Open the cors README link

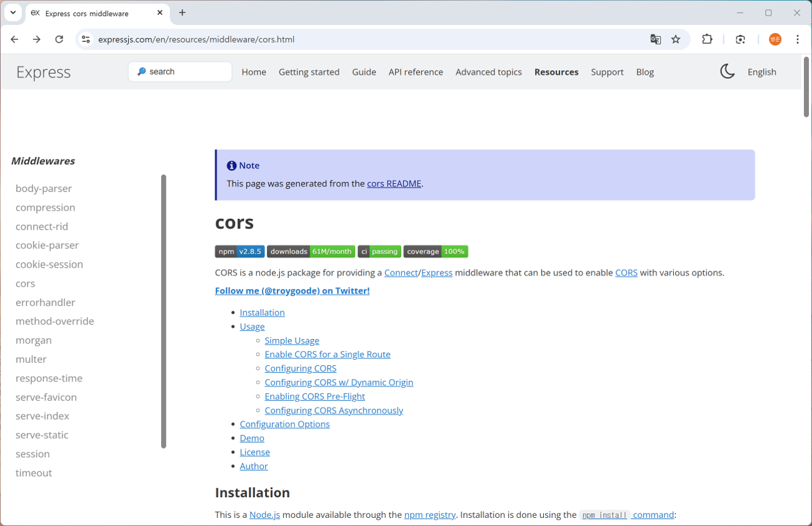click(x=394, y=184)
